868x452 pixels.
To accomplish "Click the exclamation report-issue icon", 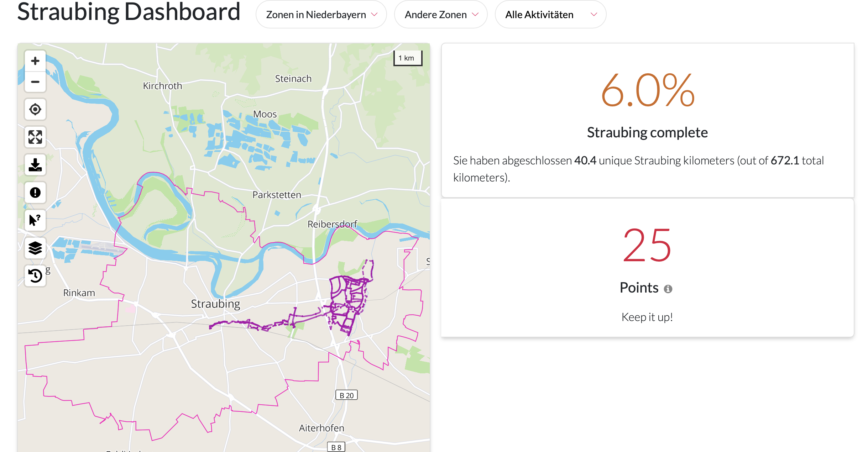I will [x=35, y=193].
